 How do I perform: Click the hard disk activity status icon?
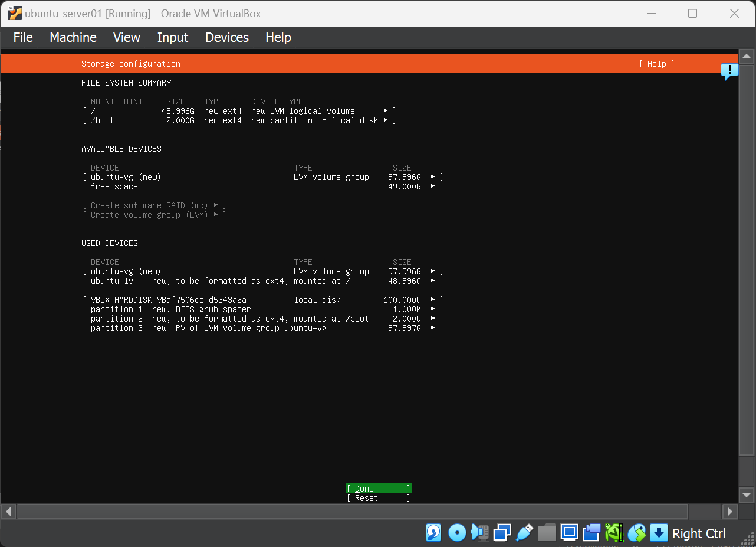434,533
